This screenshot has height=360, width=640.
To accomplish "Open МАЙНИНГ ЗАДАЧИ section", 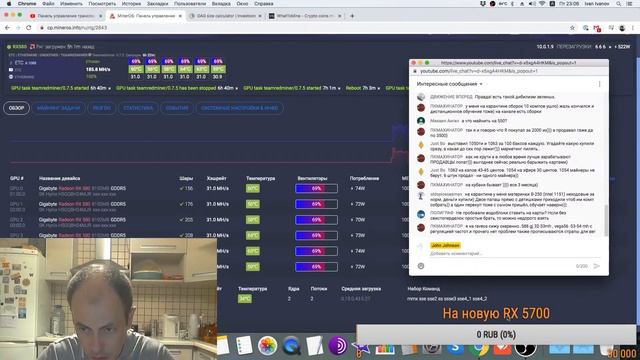I will point(58,108).
